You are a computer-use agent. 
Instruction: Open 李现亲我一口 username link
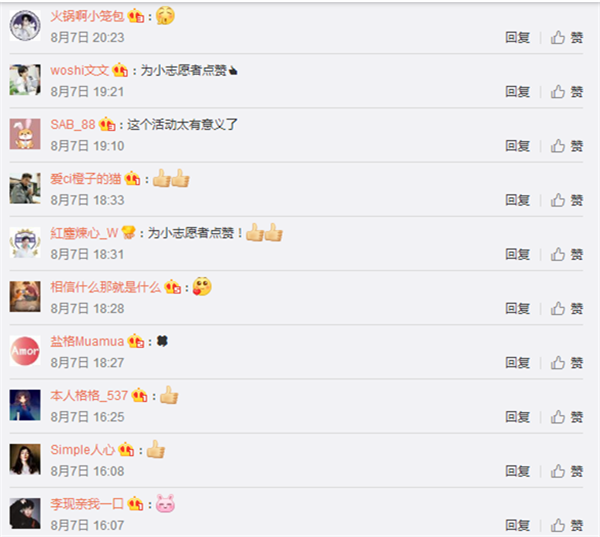coord(87,504)
